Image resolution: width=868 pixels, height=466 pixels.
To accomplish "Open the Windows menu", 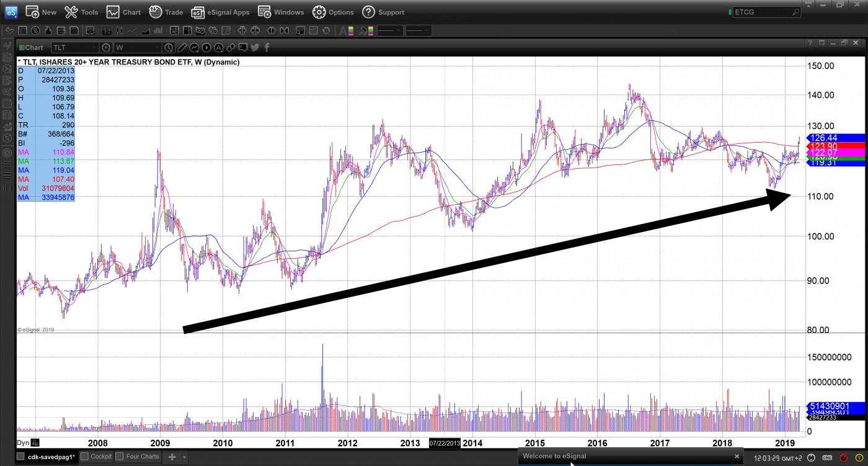I will pos(281,12).
